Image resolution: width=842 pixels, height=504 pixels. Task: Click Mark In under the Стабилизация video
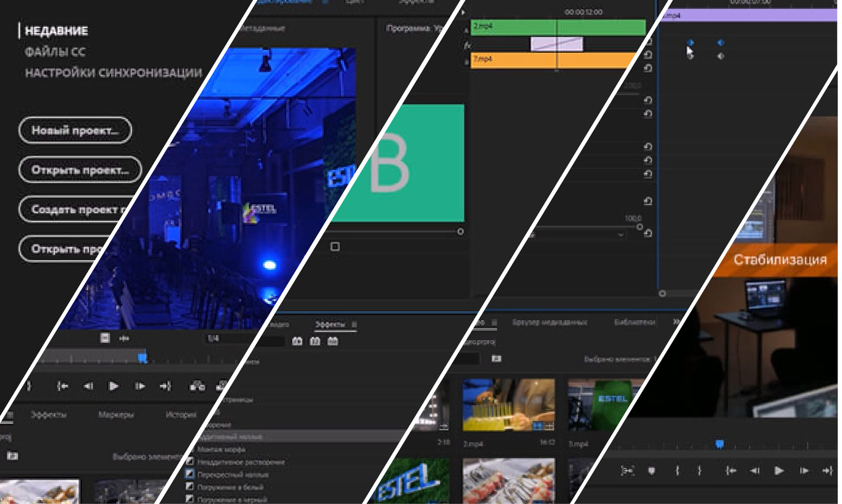(678, 471)
